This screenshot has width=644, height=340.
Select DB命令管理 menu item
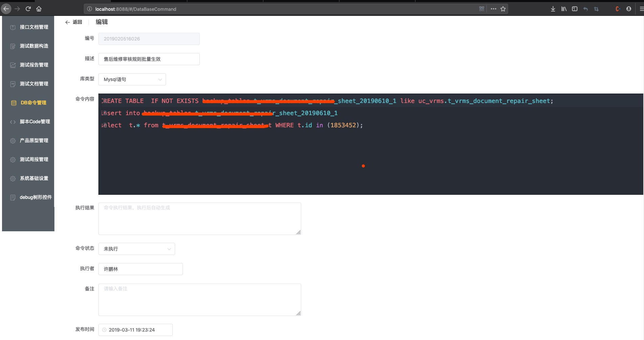[28, 103]
